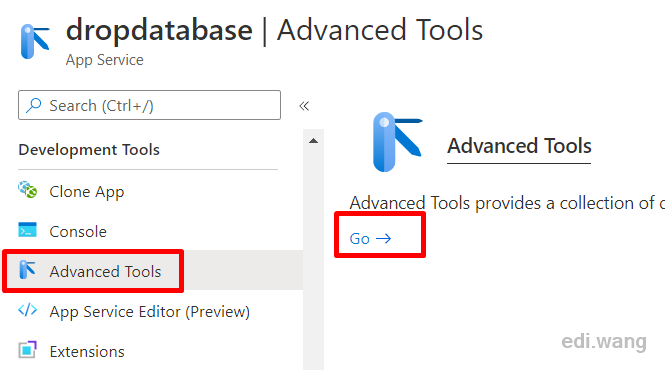The width and height of the screenshot is (665, 370).
Task: Click the Advanced Tools knife icon in sidebar
Action: [28, 270]
